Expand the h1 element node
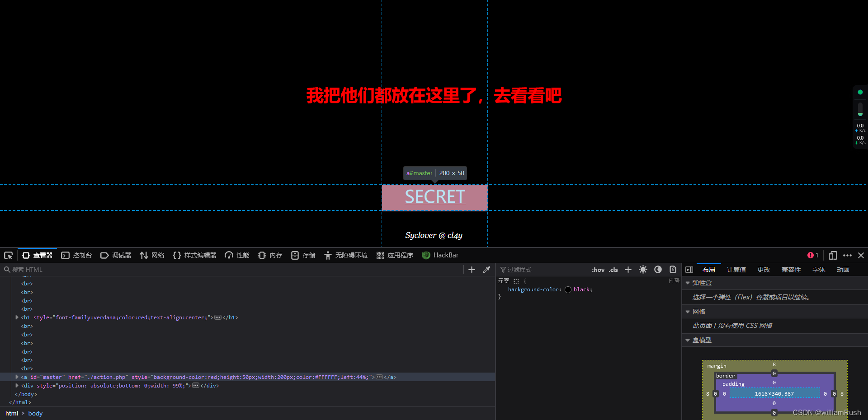This screenshot has width=868, height=420. click(17, 317)
